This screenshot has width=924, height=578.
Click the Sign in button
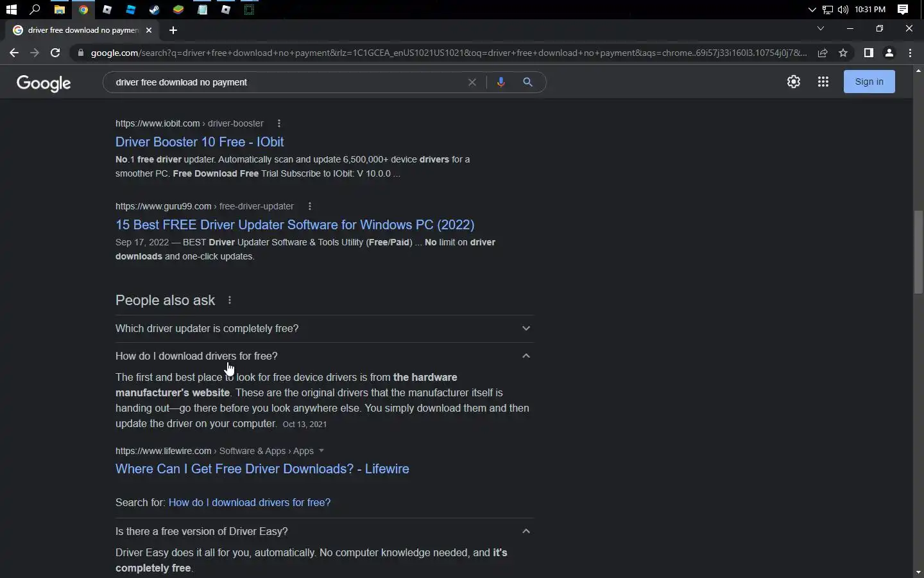pyautogui.click(x=869, y=82)
